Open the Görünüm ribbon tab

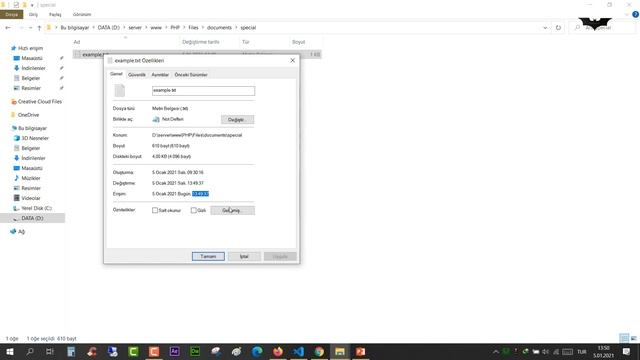pyautogui.click(x=82, y=14)
